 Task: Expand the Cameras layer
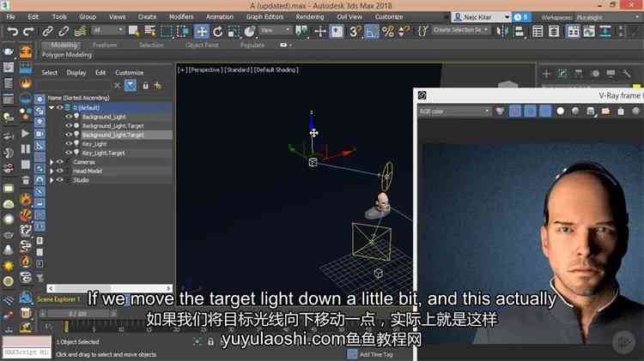pos(52,162)
